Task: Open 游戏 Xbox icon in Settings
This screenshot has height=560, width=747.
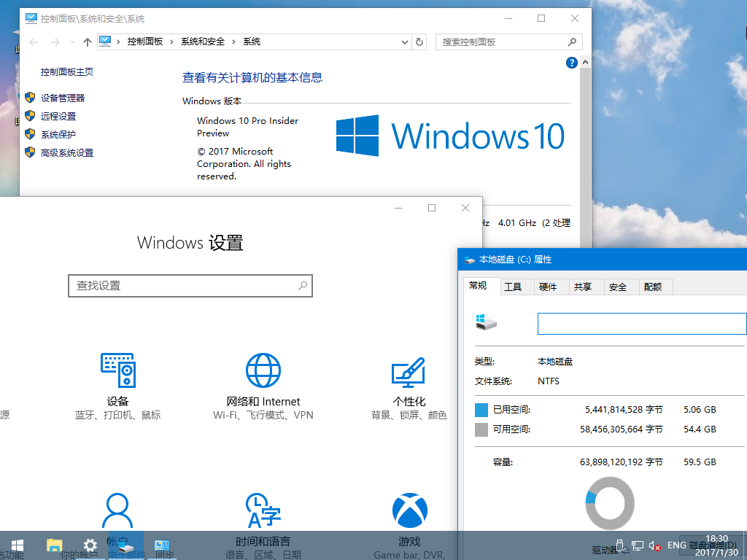Action: pos(410,510)
